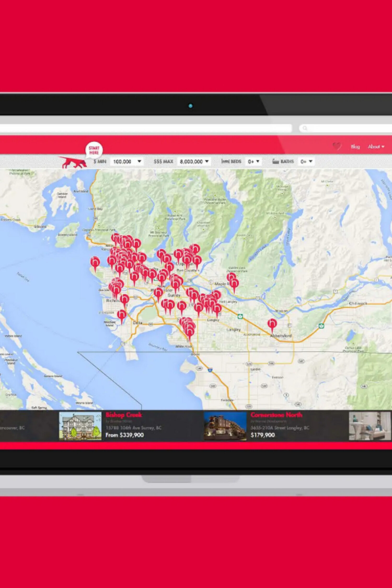Click the START HERE speech bubble
Viewport: 392px width, 588px height.
point(94,150)
